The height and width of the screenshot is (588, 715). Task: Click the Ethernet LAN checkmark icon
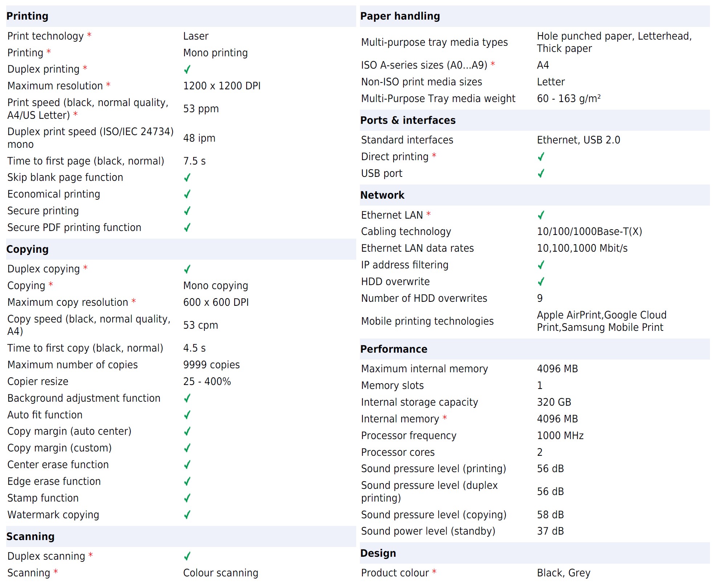coord(541,215)
